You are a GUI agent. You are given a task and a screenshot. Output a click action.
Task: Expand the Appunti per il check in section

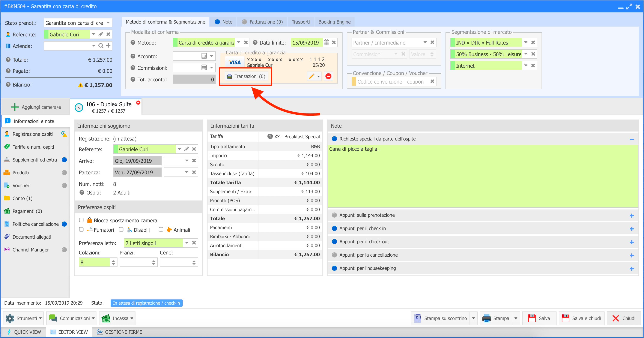coord(632,229)
